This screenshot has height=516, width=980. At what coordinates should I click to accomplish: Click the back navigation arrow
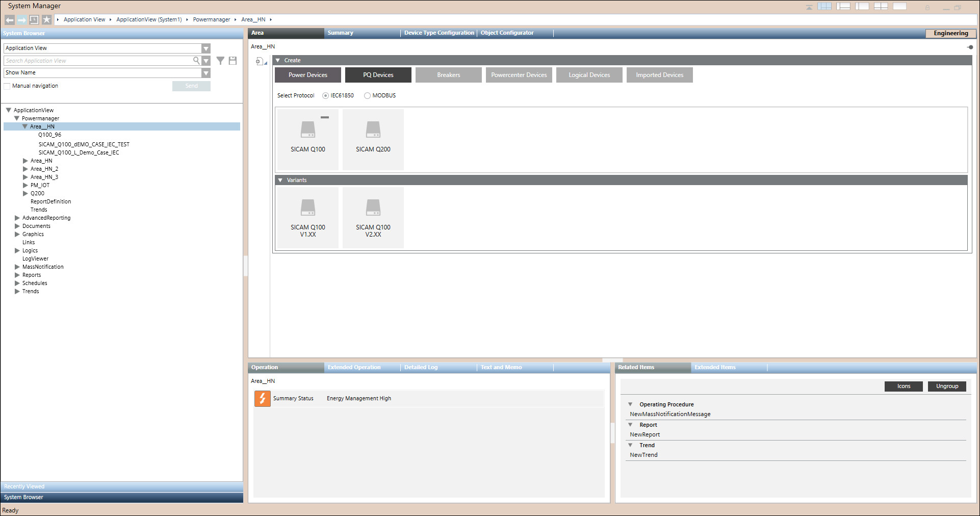10,20
